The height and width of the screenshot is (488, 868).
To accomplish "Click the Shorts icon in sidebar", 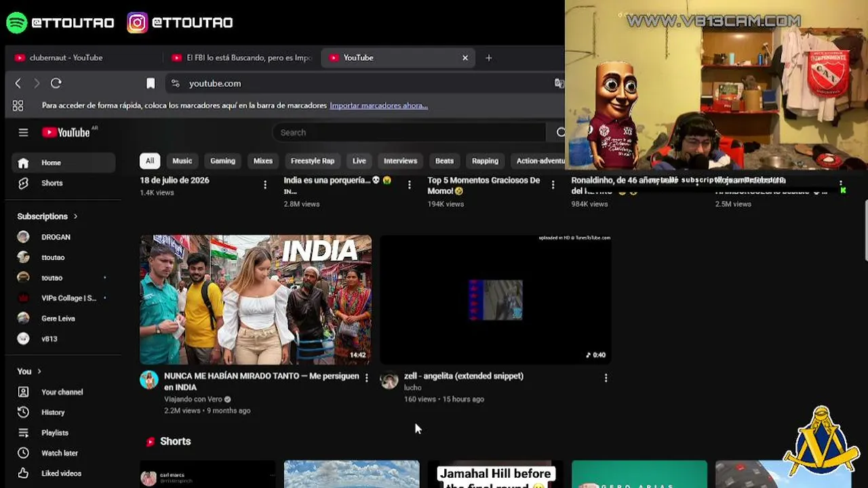I will [24, 184].
